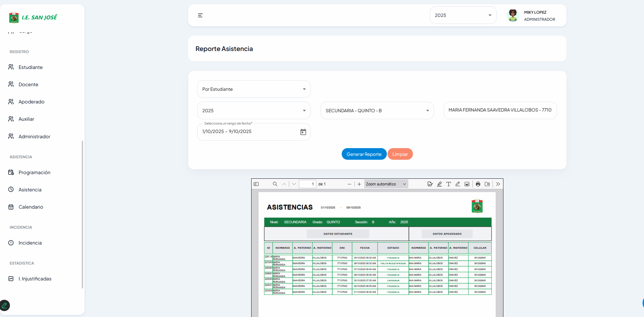Viewport: 644px width, 317px height.
Task: Click the Generar Reporte button
Action: [364, 154]
